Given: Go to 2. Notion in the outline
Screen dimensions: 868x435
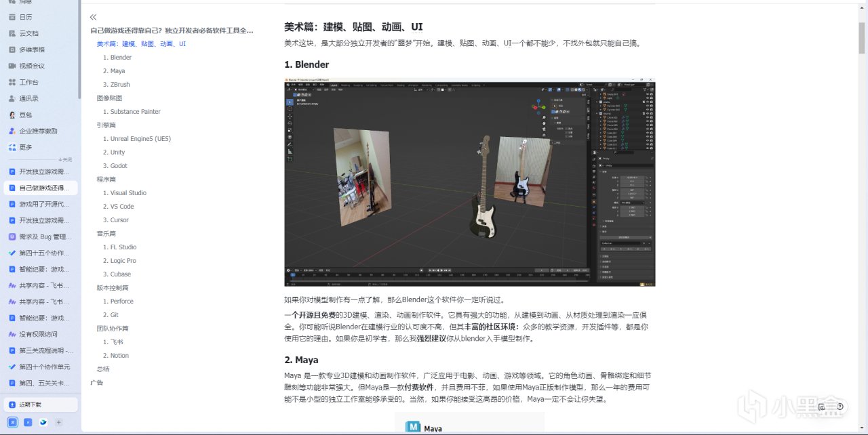Looking at the screenshot, I should (116, 356).
